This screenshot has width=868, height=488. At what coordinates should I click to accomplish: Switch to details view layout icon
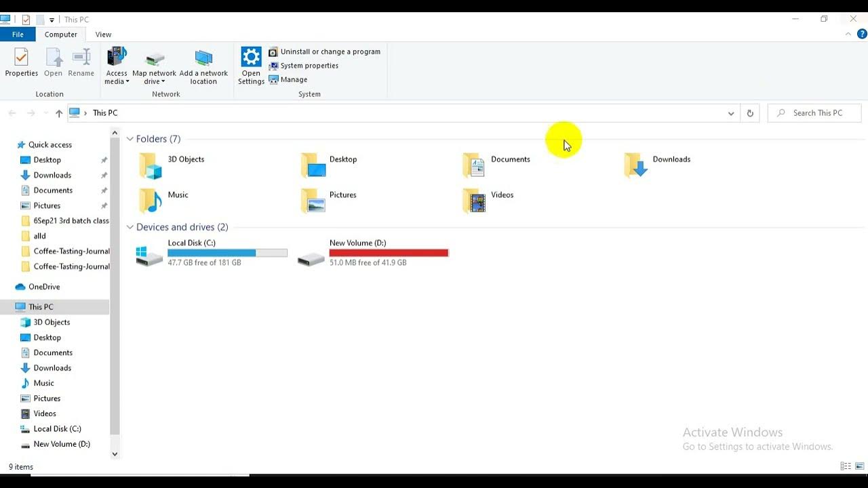tap(846, 466)
